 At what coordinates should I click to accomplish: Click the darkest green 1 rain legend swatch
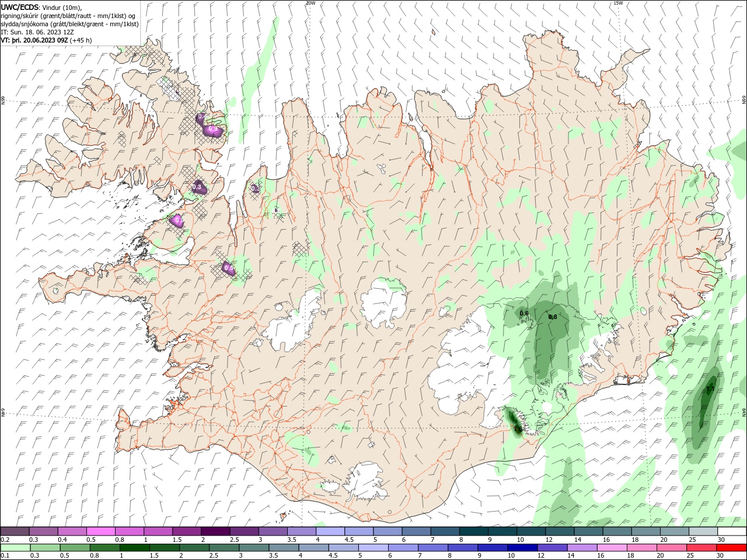pos(136,548)
